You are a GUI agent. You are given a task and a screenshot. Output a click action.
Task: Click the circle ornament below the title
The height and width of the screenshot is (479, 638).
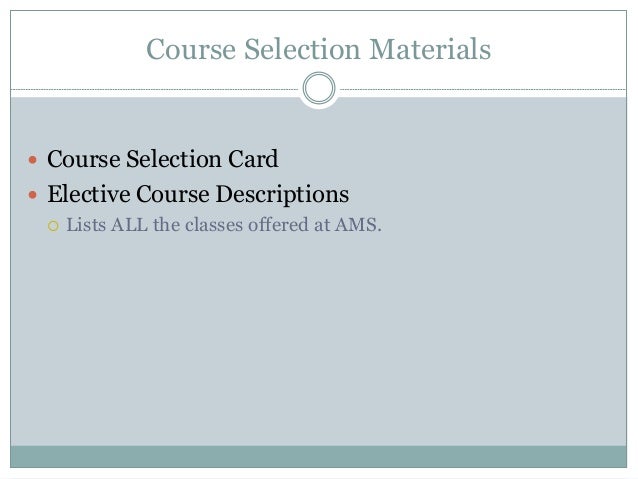[x=319, y=88]
